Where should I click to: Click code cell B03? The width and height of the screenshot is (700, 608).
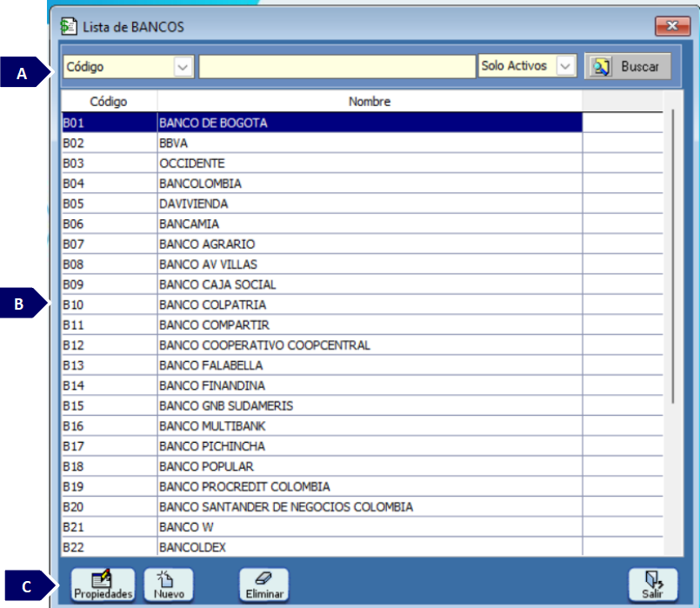[110, 164]
